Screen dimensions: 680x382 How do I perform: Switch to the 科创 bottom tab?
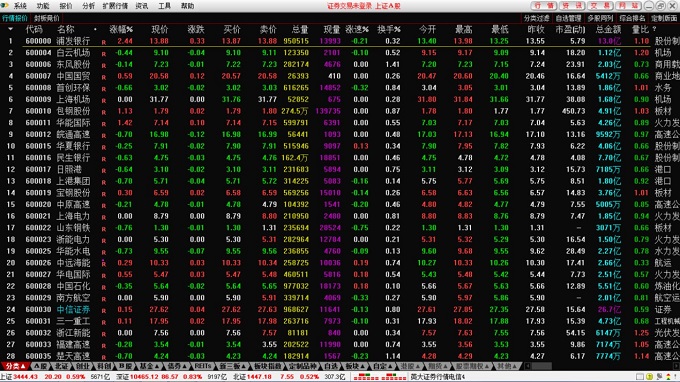coord(104,366)
